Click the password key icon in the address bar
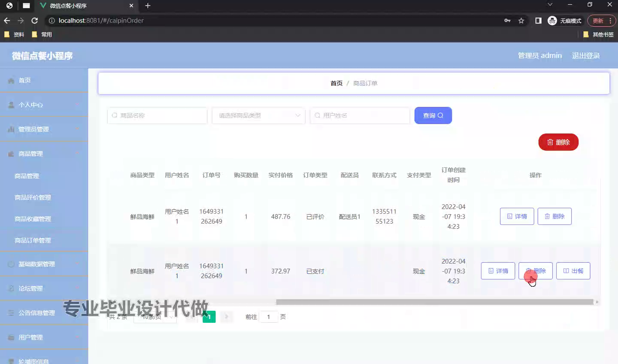Screen dimensions: 618x364 (507, 21)
